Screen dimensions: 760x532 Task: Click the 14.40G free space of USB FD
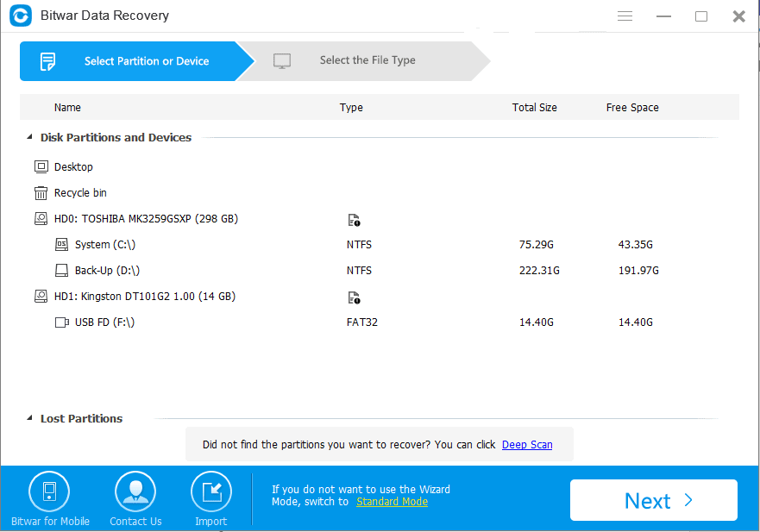(x=636, y=322)
